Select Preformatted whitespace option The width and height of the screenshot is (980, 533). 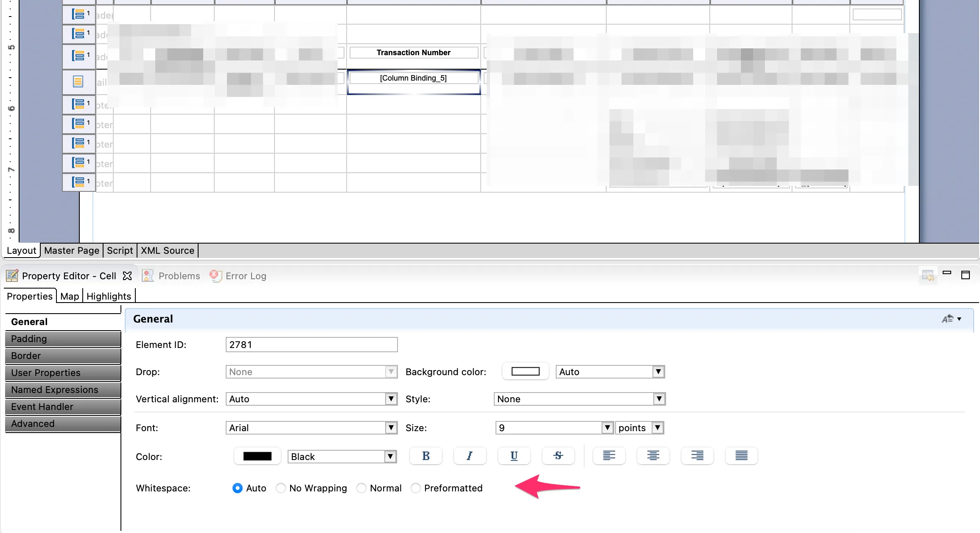coord(416,488)
